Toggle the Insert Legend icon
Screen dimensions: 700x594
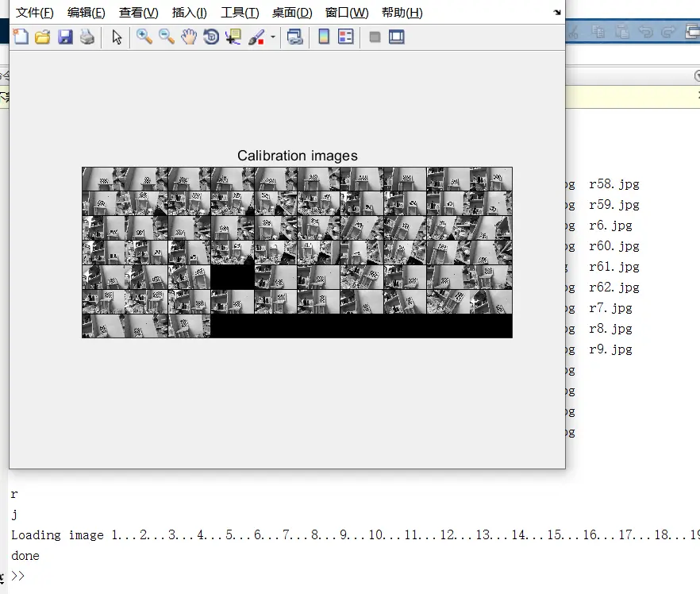[x=346, y=37]
